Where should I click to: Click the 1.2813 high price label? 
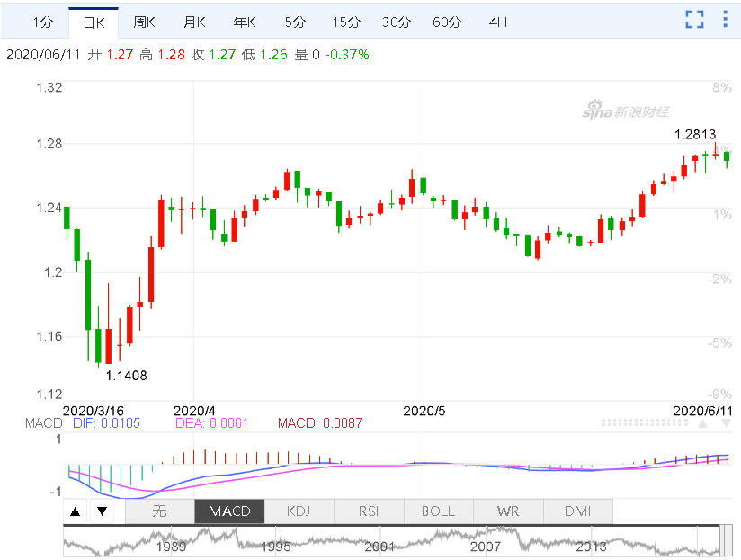click(694, 135)
